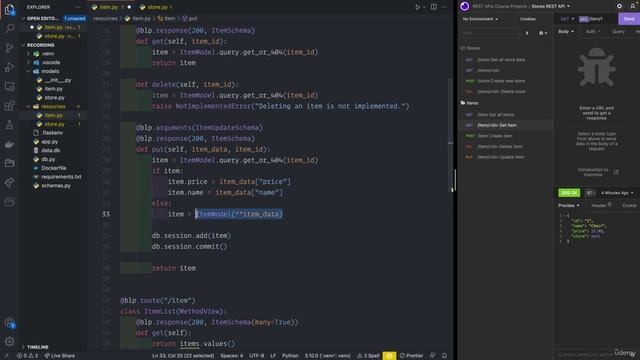This screenshot has height=360, width=640.
Task: Open the 4 Minutes Ago history dropdown
Action: pos(617,193)
